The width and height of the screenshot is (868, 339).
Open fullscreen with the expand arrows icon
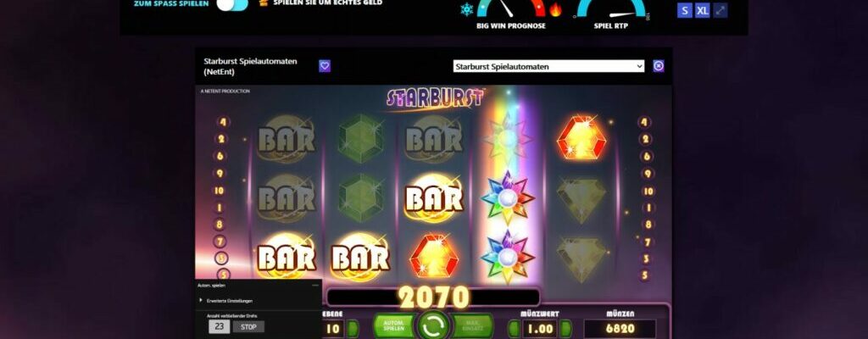[721, 10]
